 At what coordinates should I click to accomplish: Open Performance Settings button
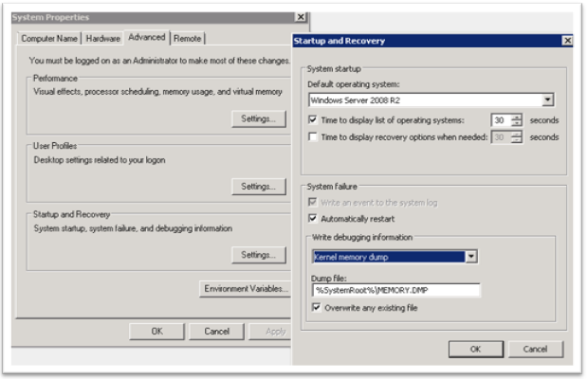(258, 118)
